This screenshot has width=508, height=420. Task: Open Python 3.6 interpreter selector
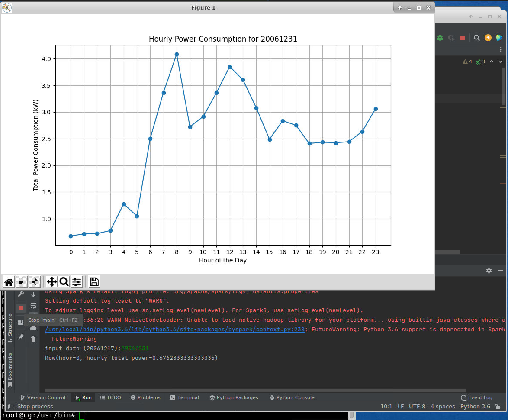(x=475, y=407)
